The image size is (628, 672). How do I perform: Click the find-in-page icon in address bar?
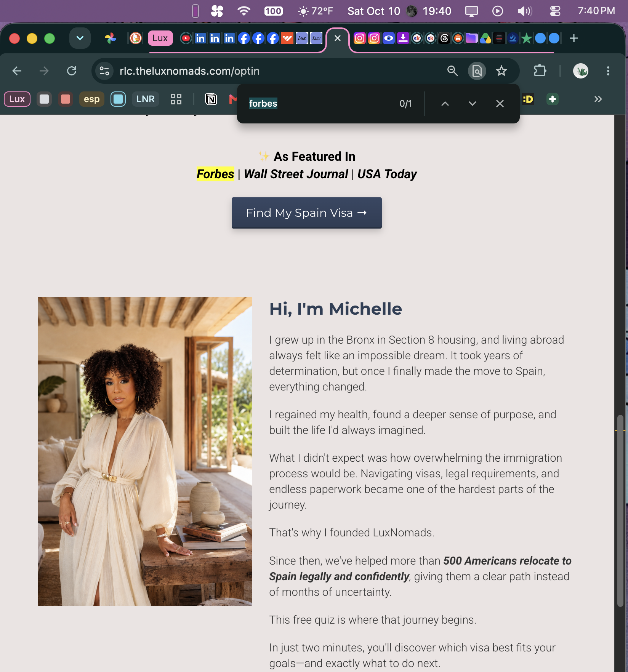click(x=477, y=71)
